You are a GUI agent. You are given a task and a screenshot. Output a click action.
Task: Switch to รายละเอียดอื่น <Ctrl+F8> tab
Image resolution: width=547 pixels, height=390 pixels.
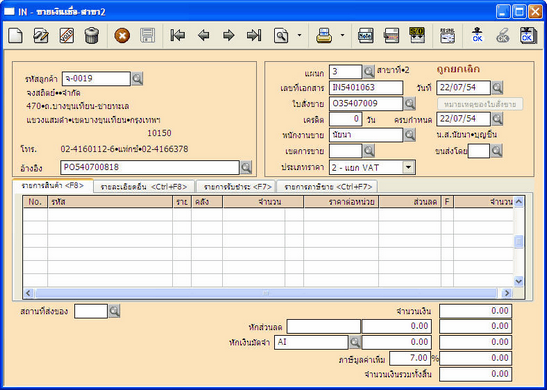point(144,187)
